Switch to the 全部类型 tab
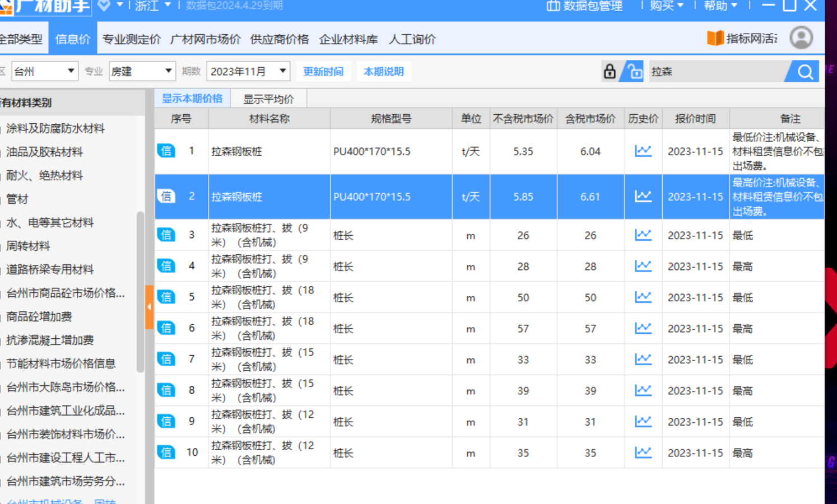Viewport: 837px width, 504px height. click(21, 39)
